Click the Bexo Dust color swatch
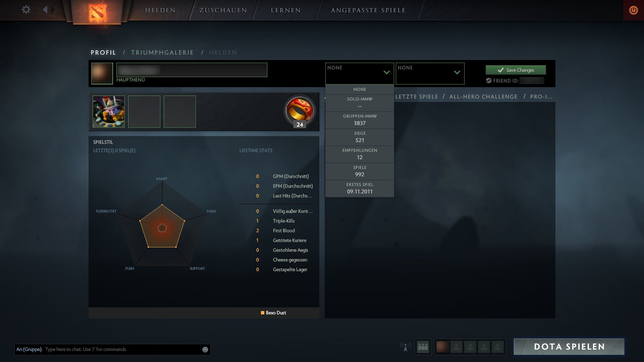Image resolution: width=644 pixels, height=362 pixels. (x=261, y=313)
